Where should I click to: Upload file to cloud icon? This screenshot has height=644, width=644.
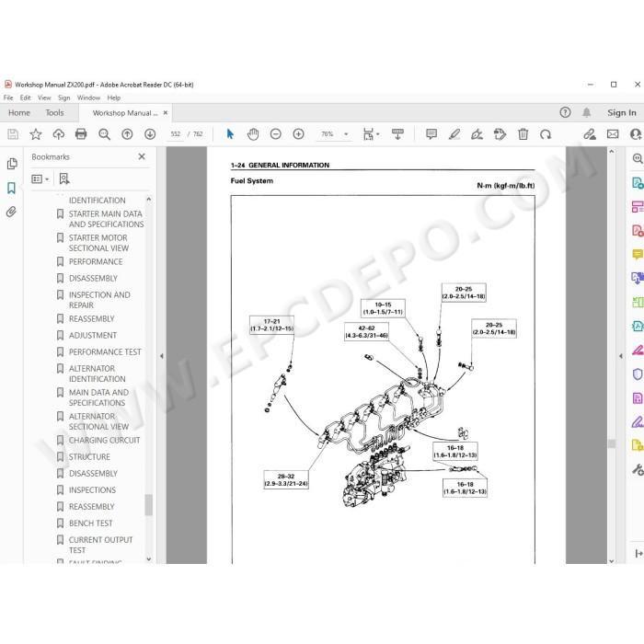58,134
